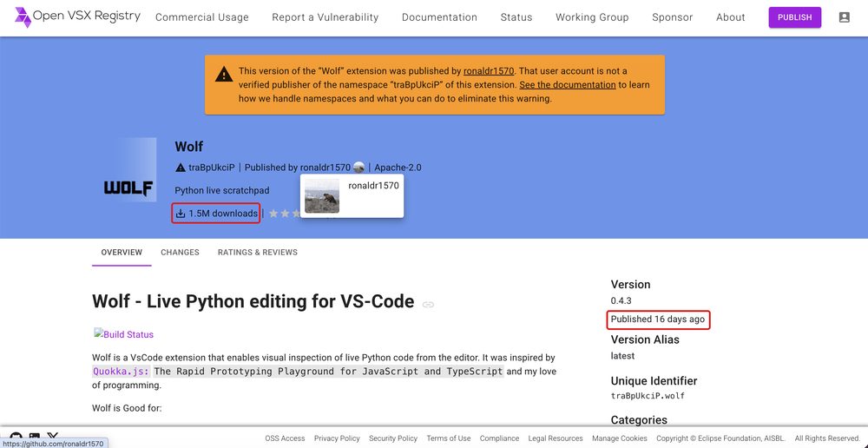Click the WOLF extension logo image
The width and height of the screenshot is (868, 448).
[128, 169]
